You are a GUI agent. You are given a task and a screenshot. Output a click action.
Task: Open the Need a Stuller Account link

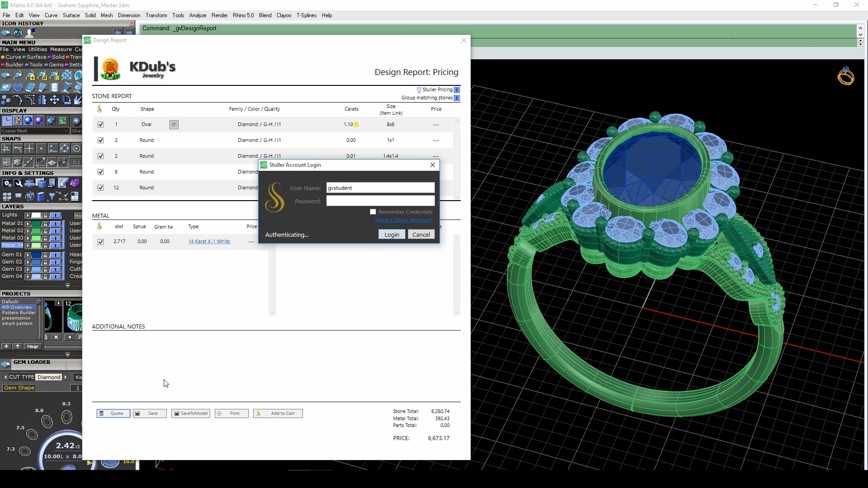(x=404, y=220)
